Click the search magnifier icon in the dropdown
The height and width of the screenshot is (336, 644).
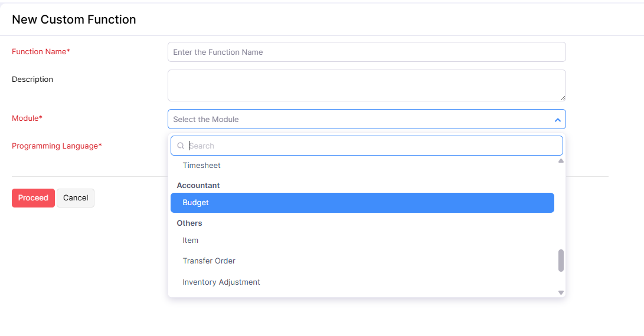click(x=181, y=146)
